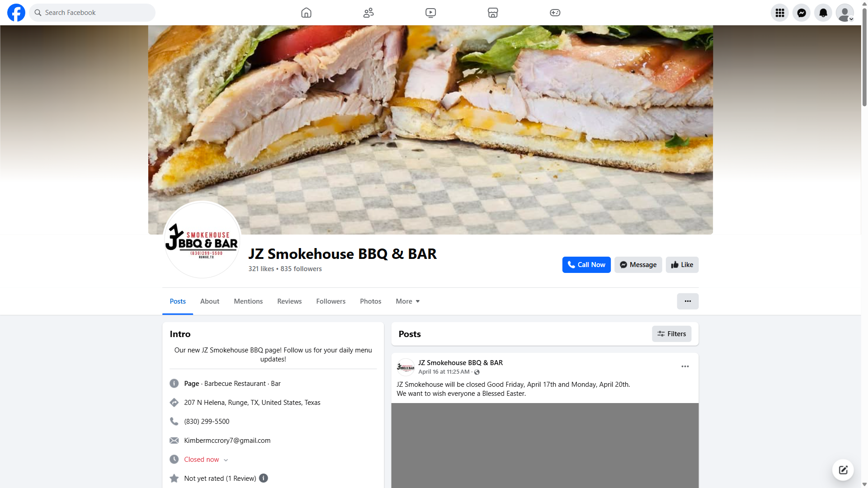Open the Friends icon in top navigation
Image resolution: width=868 pixels, height=488 pixels.
click(x=368, y=13)
